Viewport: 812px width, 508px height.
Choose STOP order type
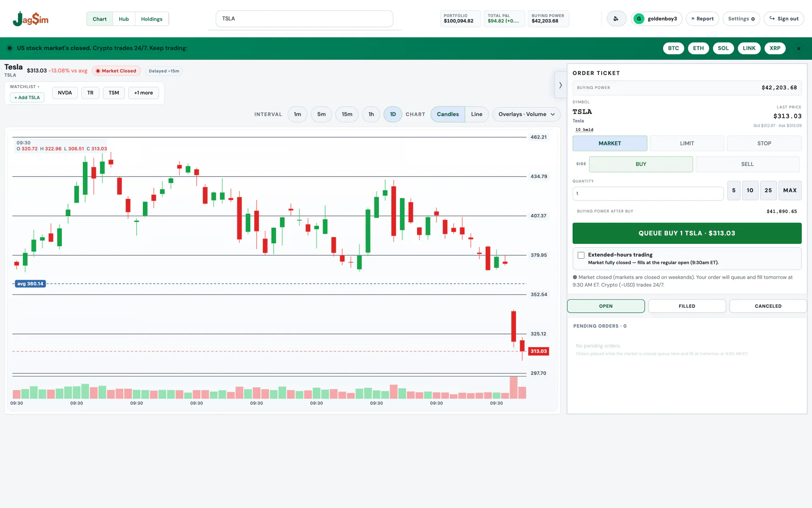click(764, 144)
